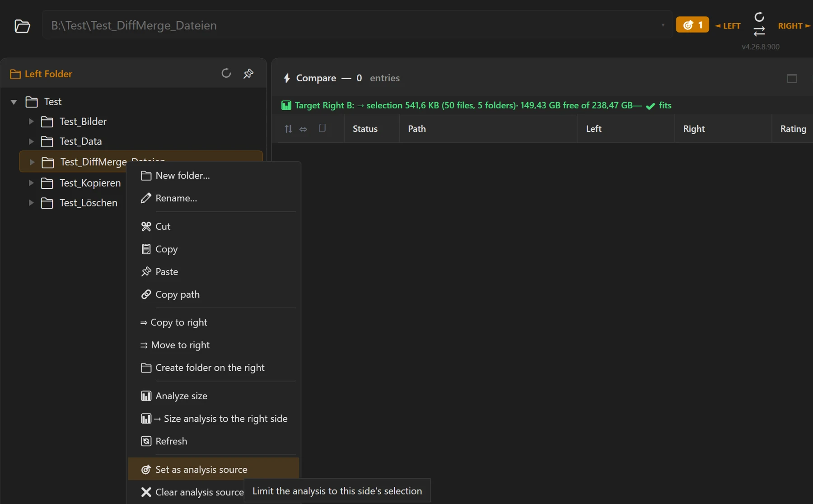
Task: Choose New folder... from the context menu
Action: click(x=213, y=176)
